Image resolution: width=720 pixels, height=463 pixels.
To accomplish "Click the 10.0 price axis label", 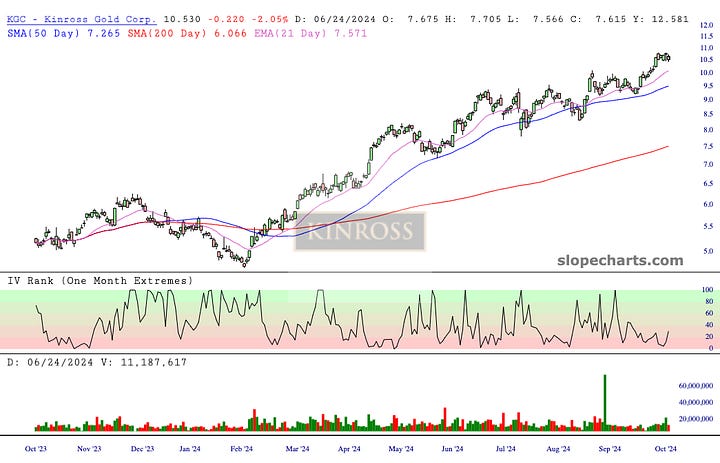I will click(707, 73).
